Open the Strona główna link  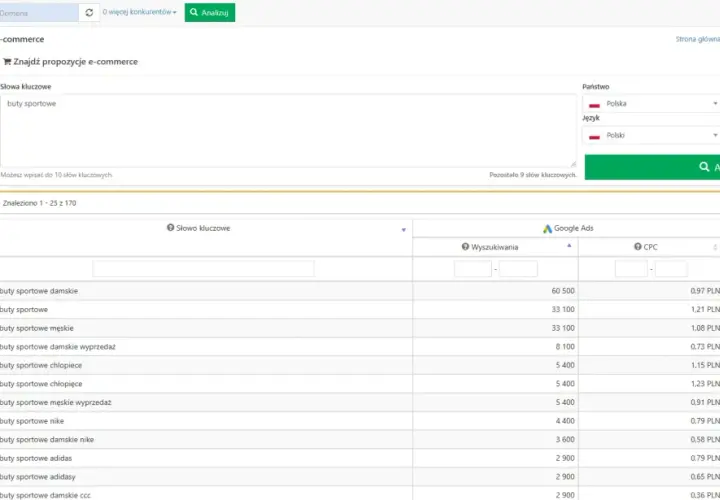[698, 39]
